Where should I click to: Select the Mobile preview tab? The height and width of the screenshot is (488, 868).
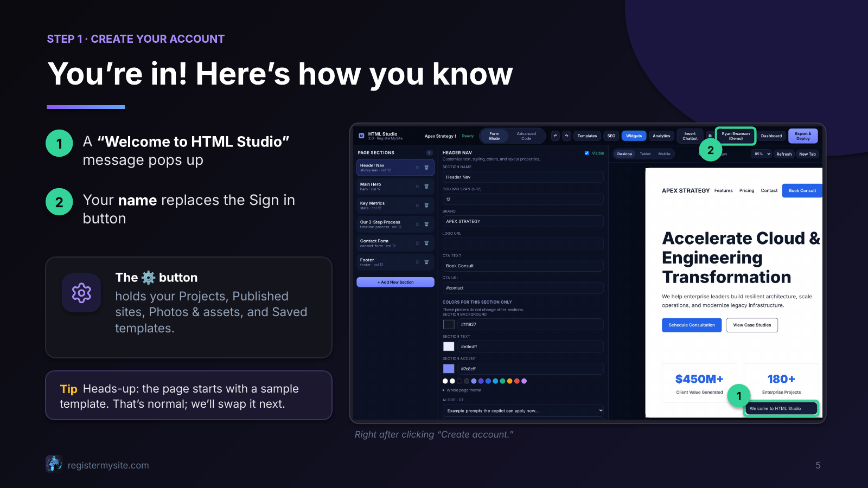tap(664, 154)
